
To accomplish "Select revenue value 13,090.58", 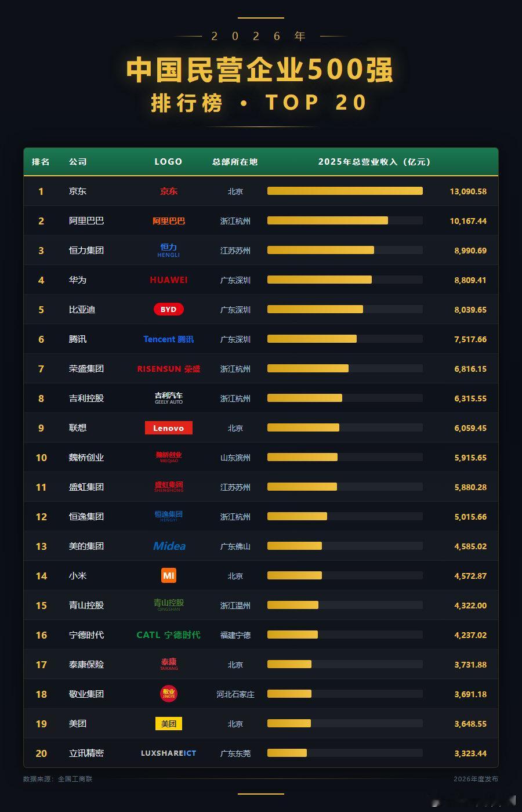I will 468,191.
